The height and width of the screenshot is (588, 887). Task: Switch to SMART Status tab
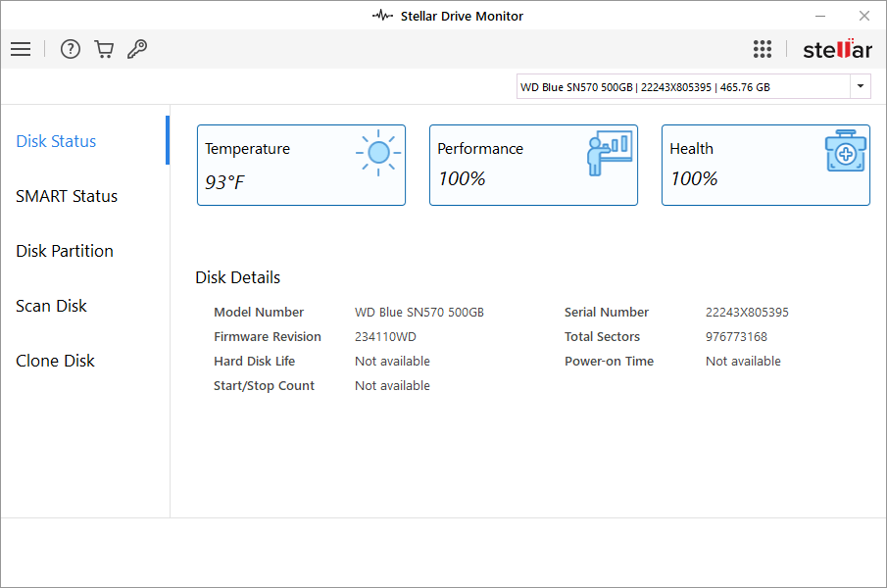[x=67, y=196]
